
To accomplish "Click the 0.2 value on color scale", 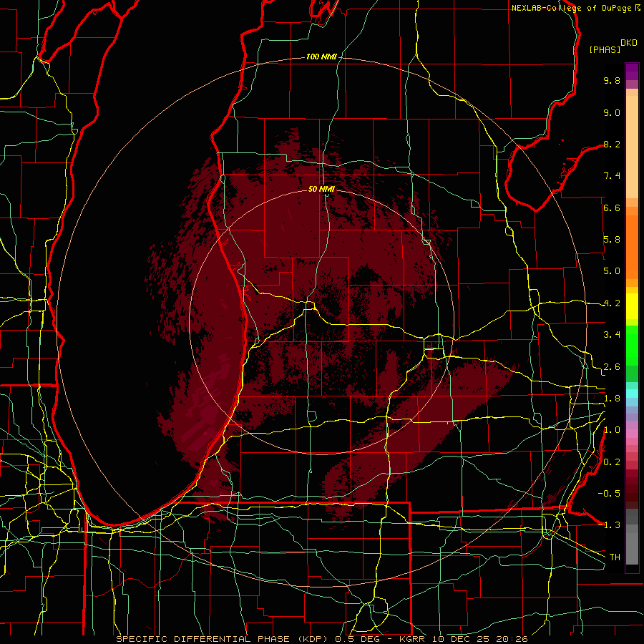I will (612, 462).
